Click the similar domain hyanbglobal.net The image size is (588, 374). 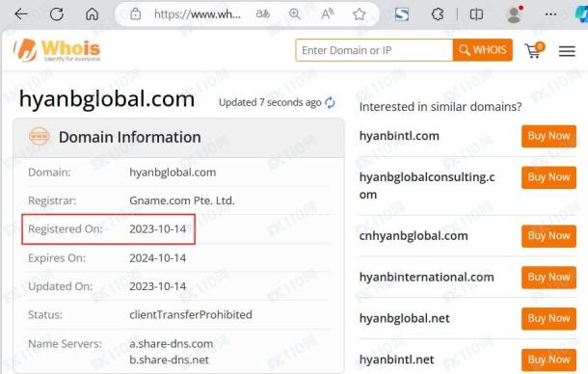pyautogui.click(x=404, y=318)
